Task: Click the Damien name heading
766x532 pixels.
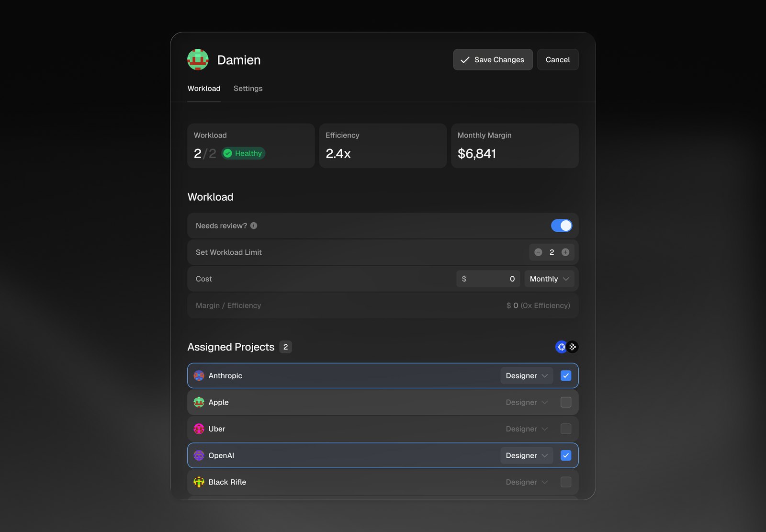Action: tap(239, 60)
